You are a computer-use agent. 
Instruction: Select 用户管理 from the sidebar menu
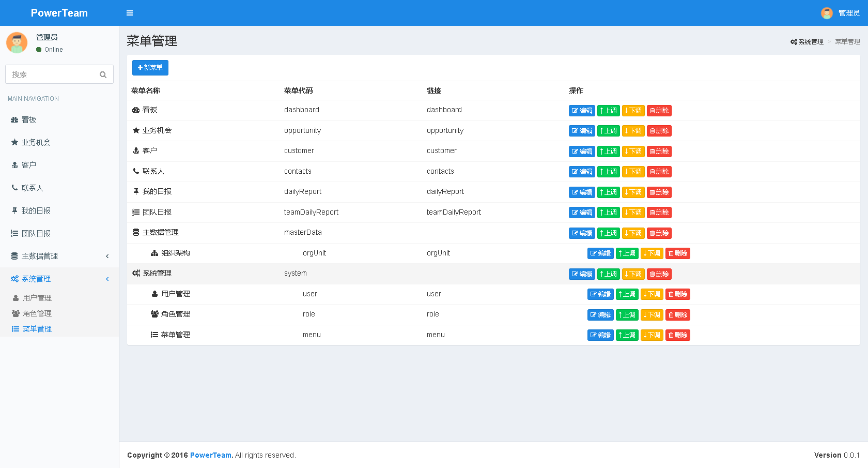tap(37, 297)
